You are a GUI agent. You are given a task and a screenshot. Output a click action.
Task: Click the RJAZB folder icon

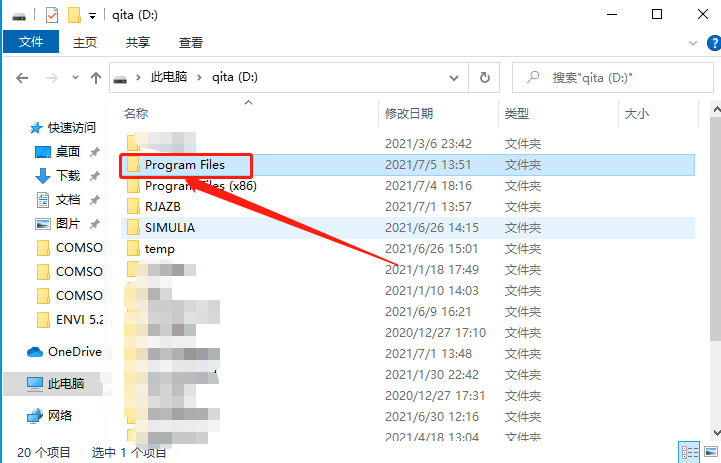tap(133, 206)
